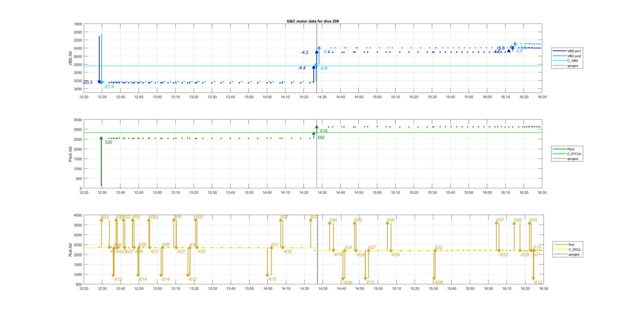
Task: Click the "-610" roll data label
Action: point(338,255)
